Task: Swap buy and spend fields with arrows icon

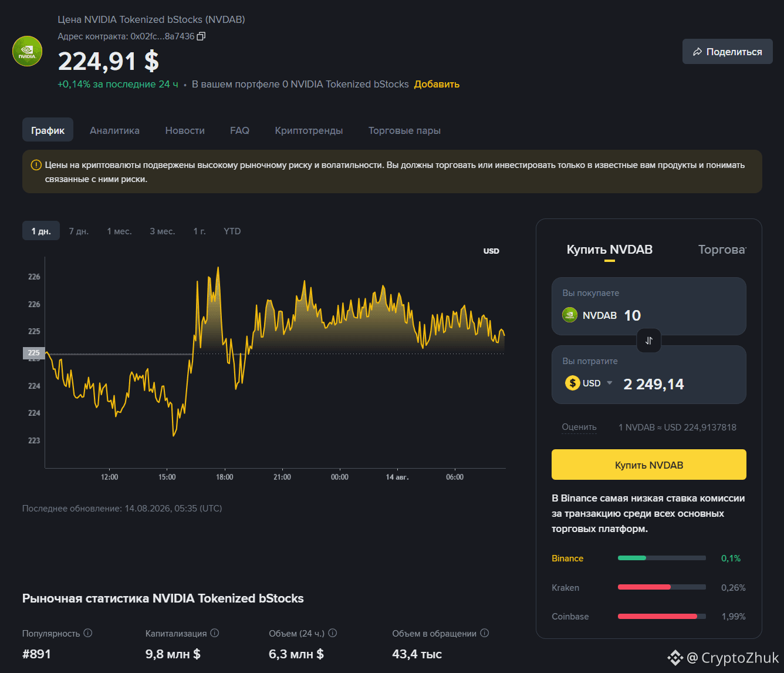Action: [x=649, y=341]
